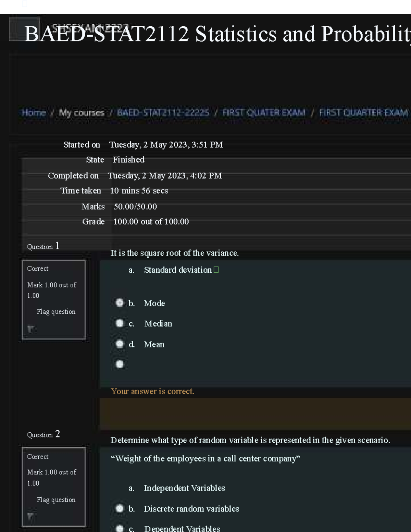Click Flag question text for Question 2
The height and width of the screenshot is (532, 411).
point(56,500)
